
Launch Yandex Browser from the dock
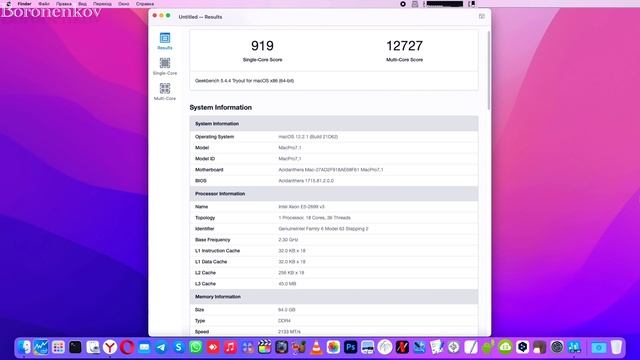coord(109,347)
